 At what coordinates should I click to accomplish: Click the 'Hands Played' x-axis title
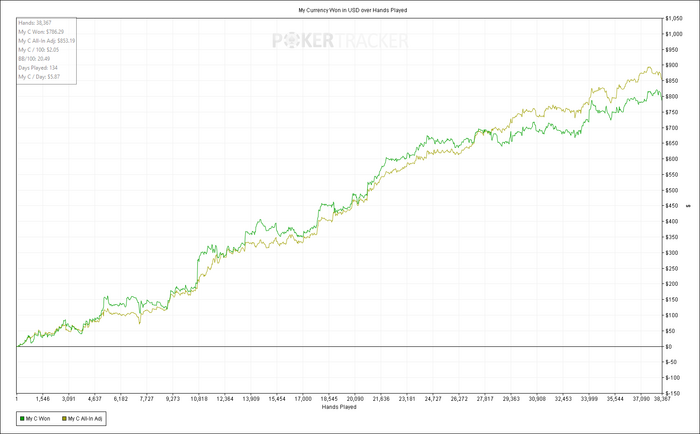[x=339, y=407]
